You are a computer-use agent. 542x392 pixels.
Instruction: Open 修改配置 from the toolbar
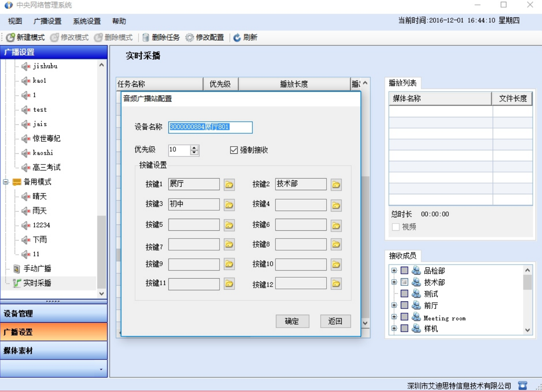coord(204,38)
